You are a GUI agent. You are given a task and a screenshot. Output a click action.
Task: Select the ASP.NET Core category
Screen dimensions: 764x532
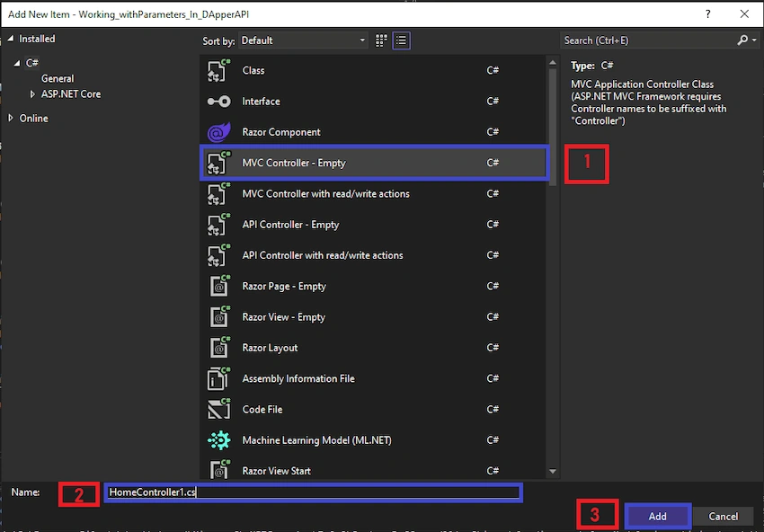[x=71, y=94]
